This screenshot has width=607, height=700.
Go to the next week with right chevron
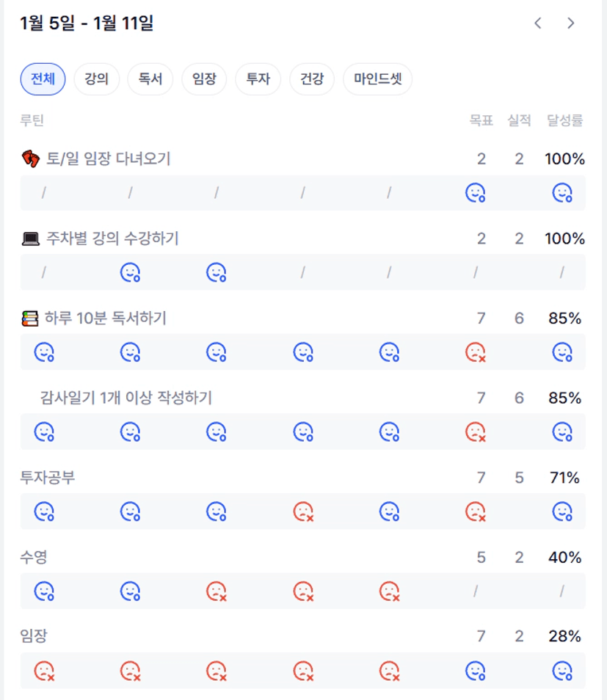[x=571, y=23]
